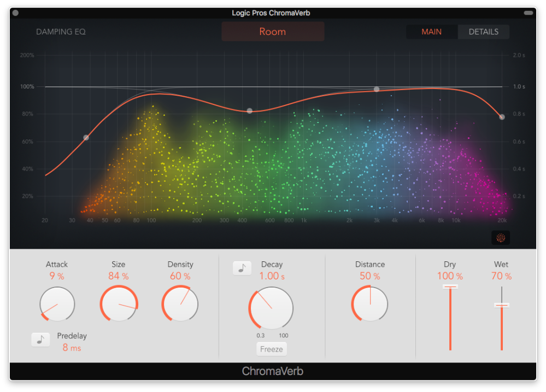Toggle the Decay note sync button
This screenshot has height=392, width=546.
tap(242, 268)
